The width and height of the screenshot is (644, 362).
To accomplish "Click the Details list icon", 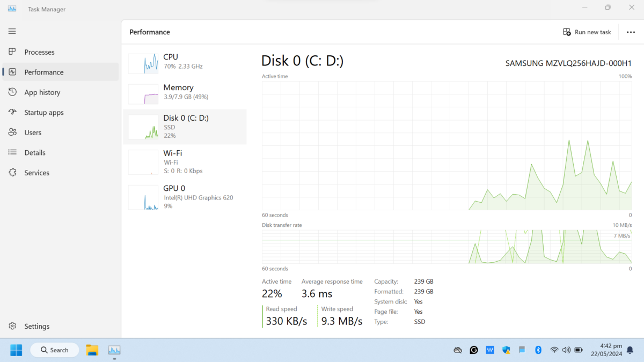I will coord(12,152).
